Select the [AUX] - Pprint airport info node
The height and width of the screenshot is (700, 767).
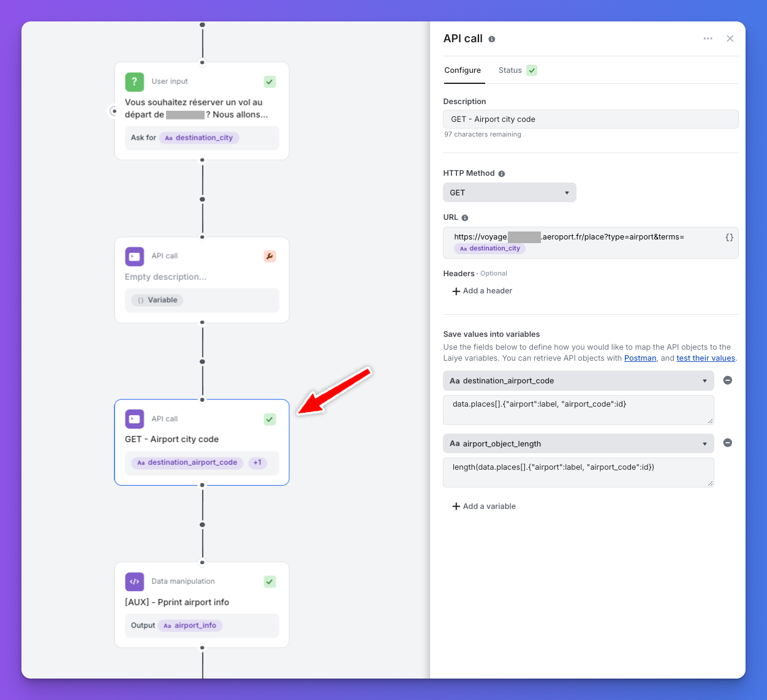[x=202, y=604]
